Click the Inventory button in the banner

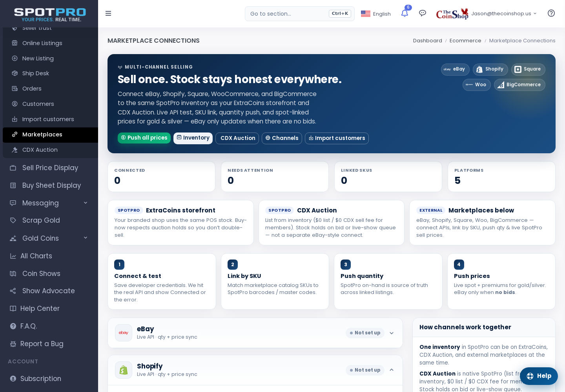coord(193,138)
